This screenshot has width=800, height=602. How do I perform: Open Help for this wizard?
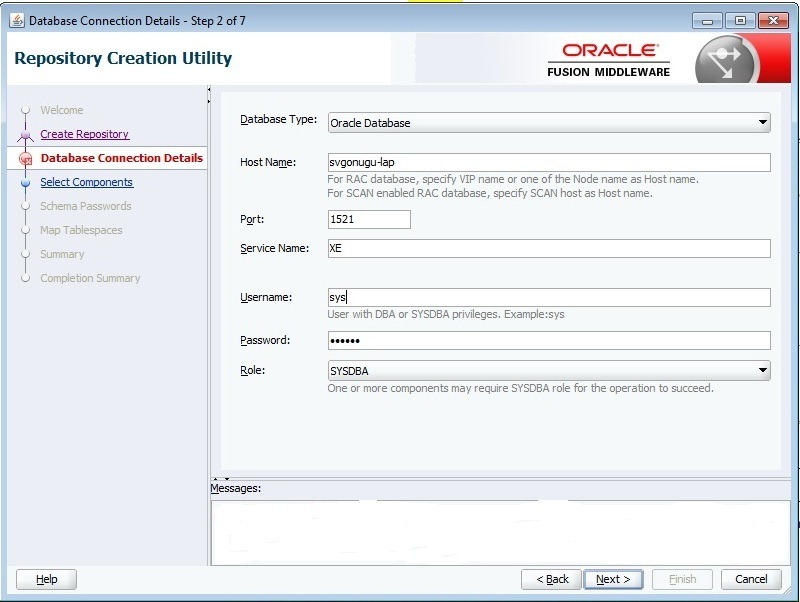(47, 579)
